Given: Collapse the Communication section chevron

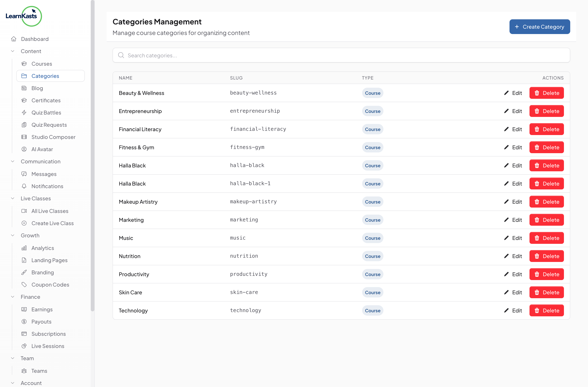Looking at the screenshot, I should (13, 161).
